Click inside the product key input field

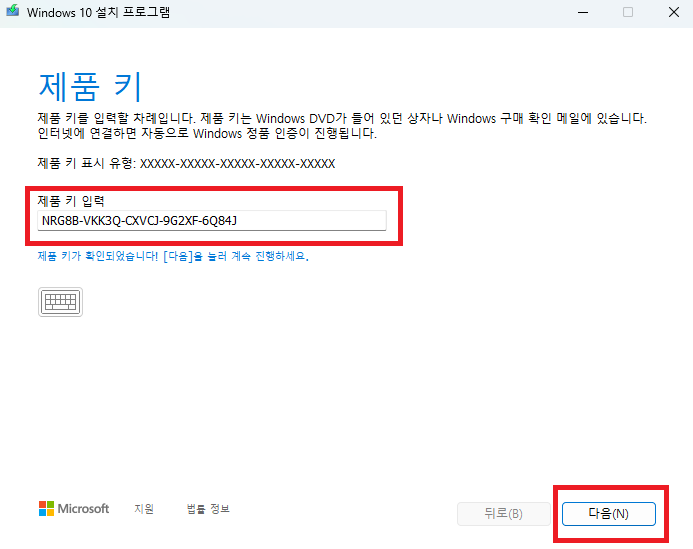212,221
